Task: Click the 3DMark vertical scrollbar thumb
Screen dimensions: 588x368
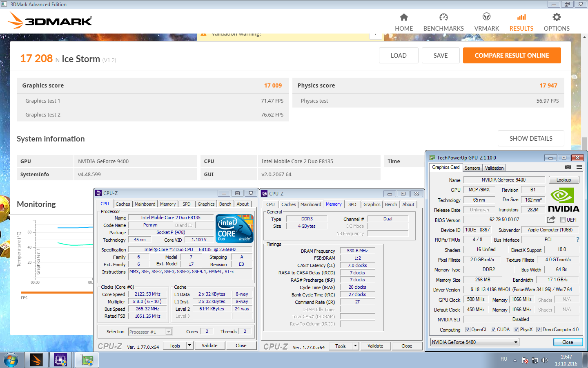Action: pos(584,144)
